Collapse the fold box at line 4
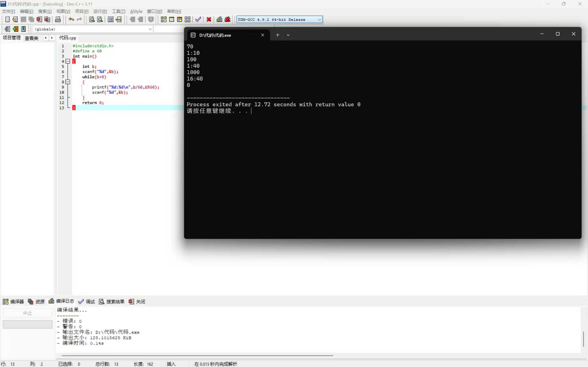Screen dimensions: 588x367 click(x=68, y=61)
